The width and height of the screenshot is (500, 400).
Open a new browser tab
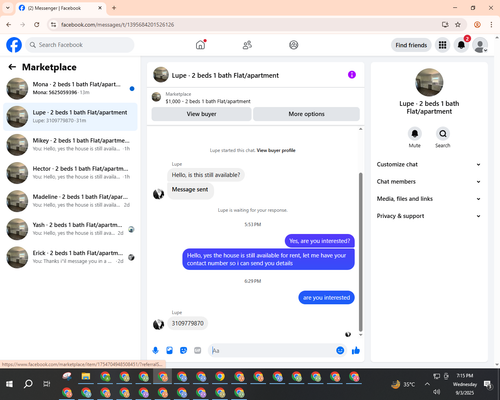pyautogui.click(x=114, y=8)
